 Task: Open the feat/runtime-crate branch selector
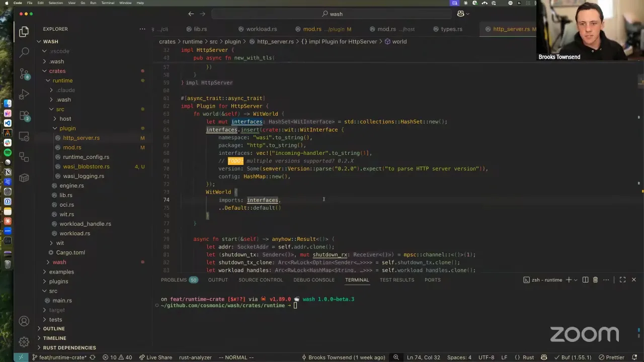(59, 357)
